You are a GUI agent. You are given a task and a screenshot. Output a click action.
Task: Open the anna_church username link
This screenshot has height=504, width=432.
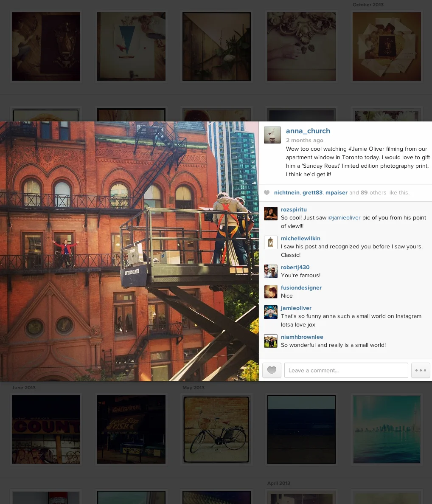point(308,131)
